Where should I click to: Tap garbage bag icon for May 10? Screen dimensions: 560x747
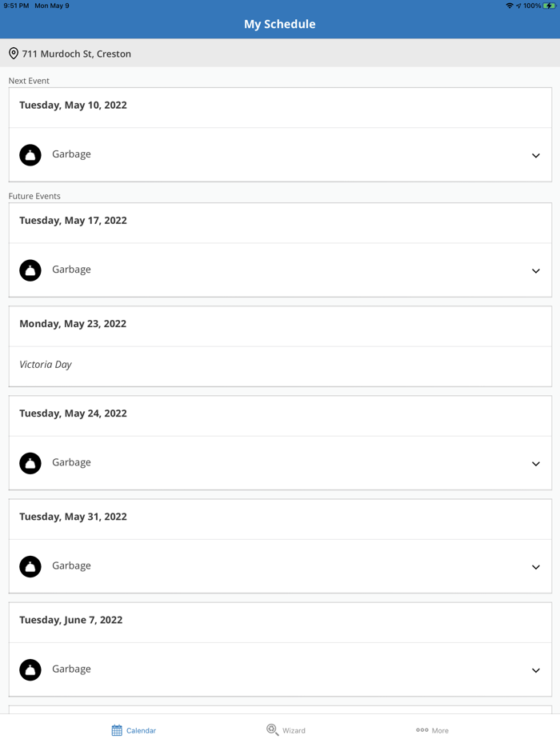tap(30, 154)
